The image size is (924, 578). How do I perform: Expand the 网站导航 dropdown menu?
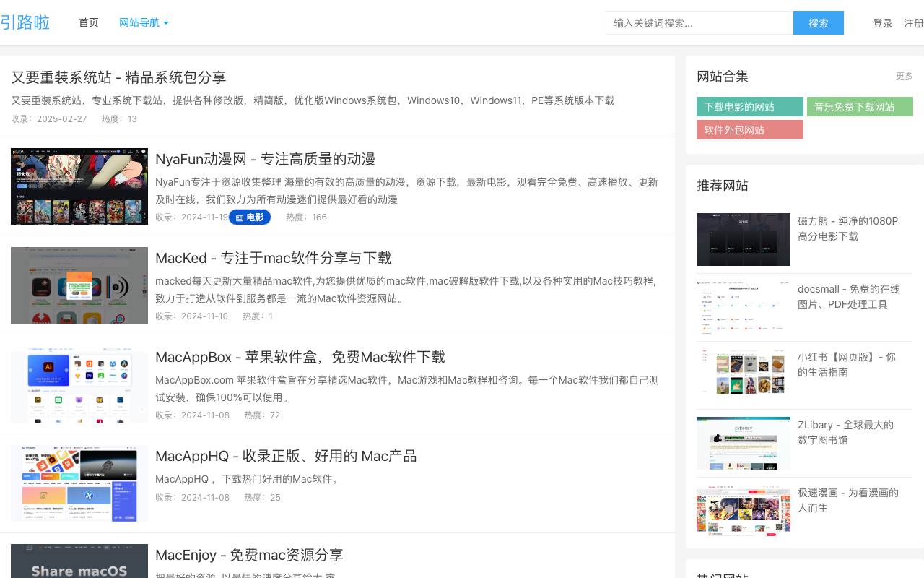[144, 22]
